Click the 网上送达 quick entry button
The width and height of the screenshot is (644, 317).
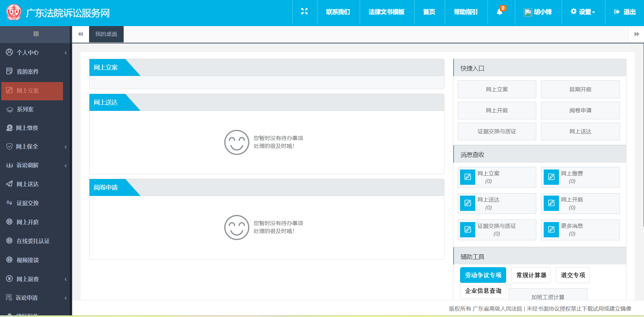(580, 131)
